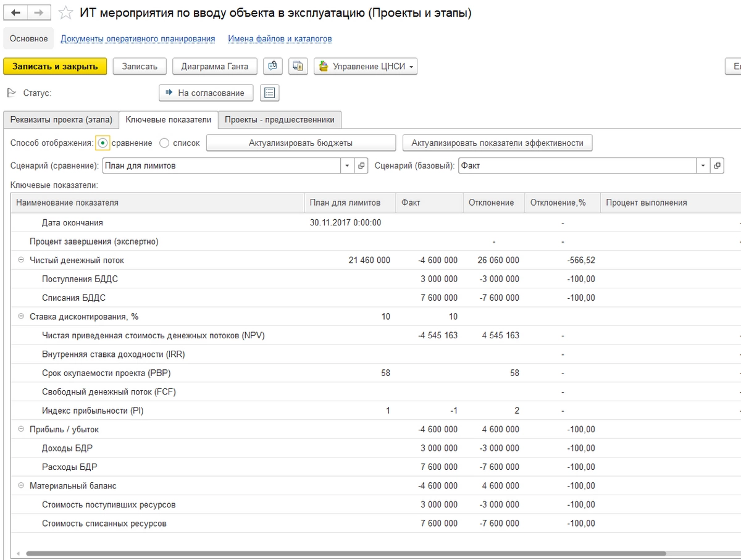The image size is (741, 560).
Task: Open the Управление ЦНСИ dropdown menu
Action: 366,67
